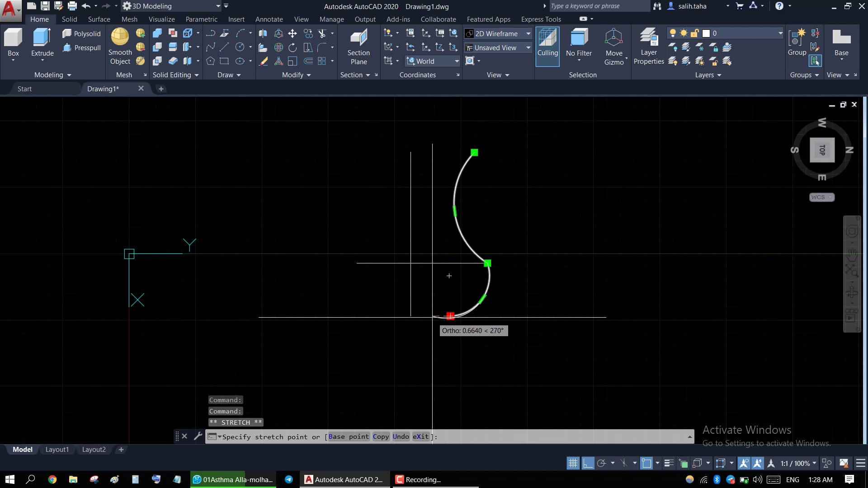Open the Visualize ribbon tab
Screen dimensions: 868x488
click(x=161, y=19)
